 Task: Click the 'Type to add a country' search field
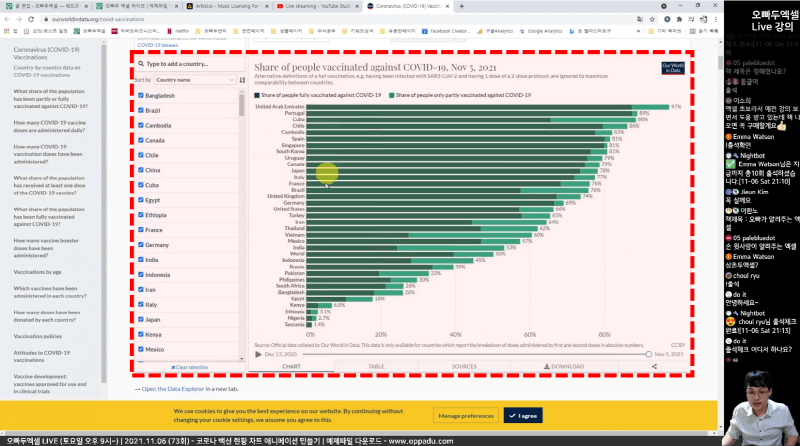click(x=192, y=63)
